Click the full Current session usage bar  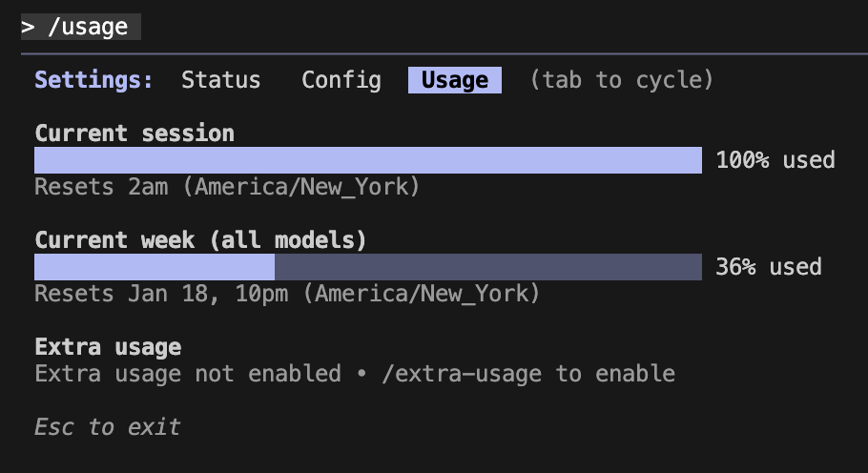click(367, 160)
